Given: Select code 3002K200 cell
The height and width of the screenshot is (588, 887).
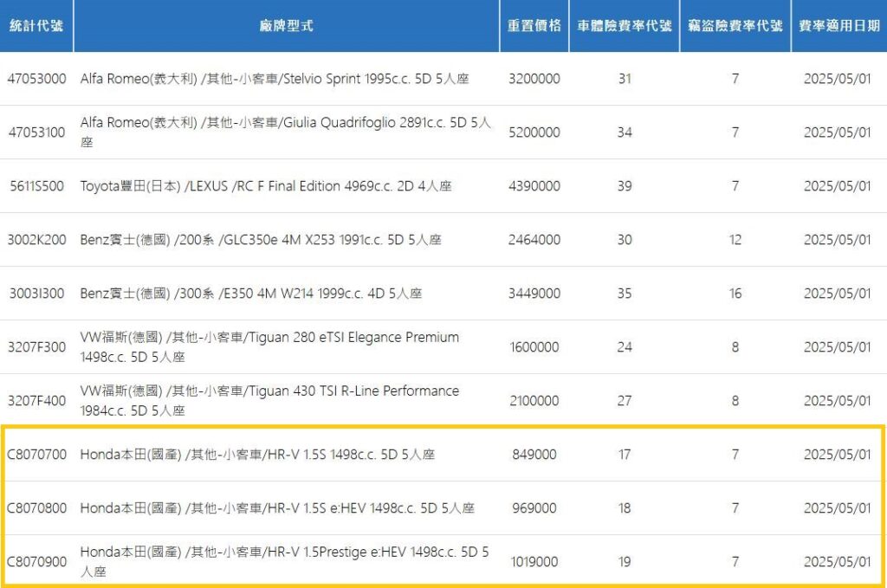Looking at the screenshot, I should click(x=36, y=240).
